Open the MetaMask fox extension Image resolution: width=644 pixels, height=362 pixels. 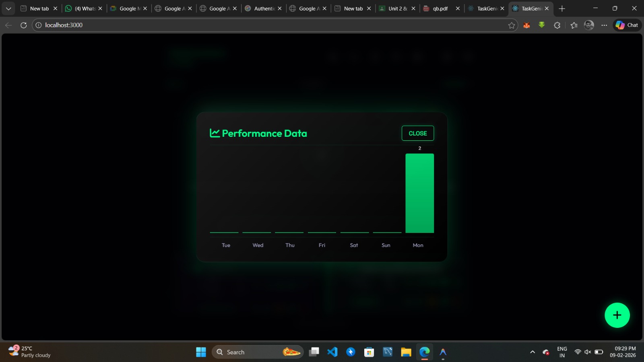pos(526,25)
